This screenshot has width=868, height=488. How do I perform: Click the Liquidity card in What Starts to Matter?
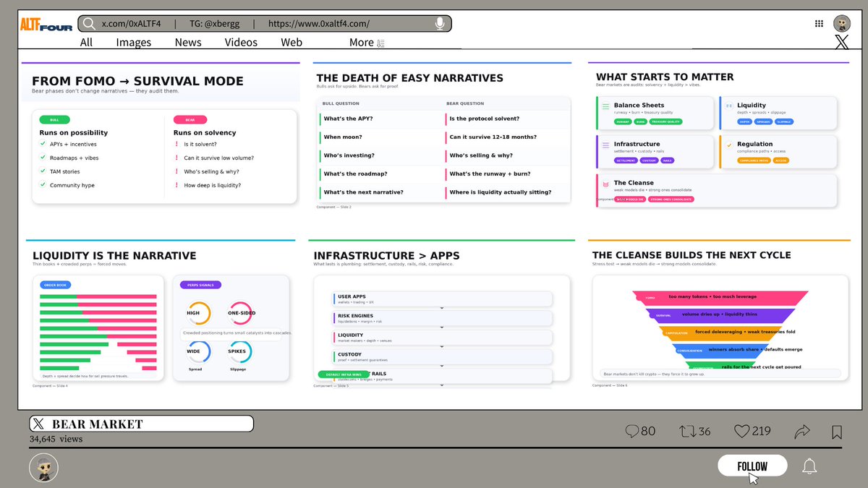tap(778, 114)
